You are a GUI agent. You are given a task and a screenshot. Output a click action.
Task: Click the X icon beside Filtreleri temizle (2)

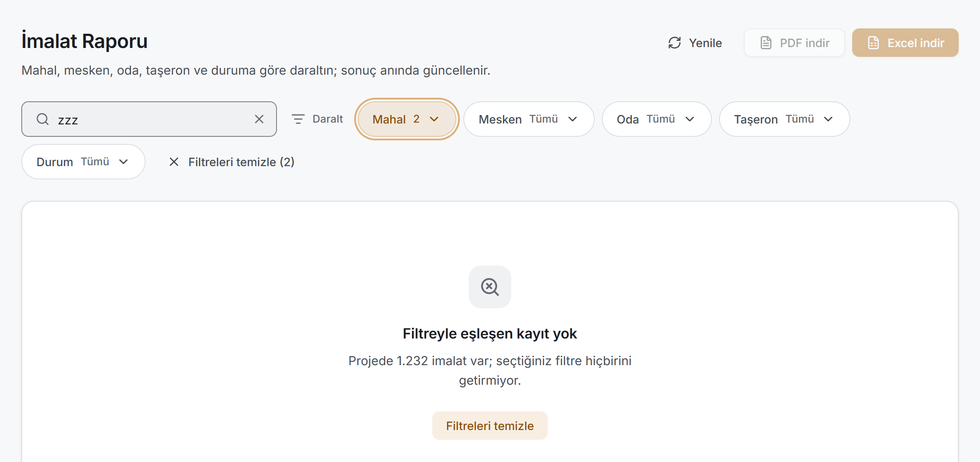[174, 162]
